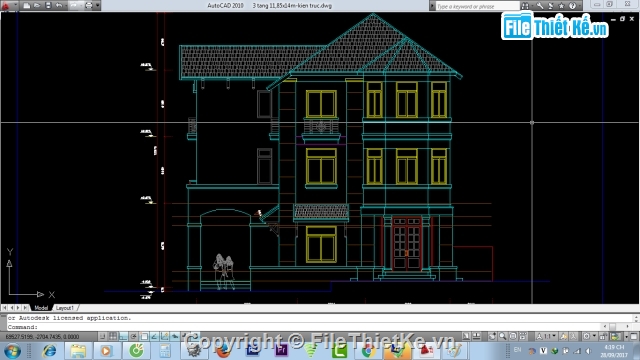This screenshot has height=360, width=640.
Task: Expand the Help dropdown arrow
Action: click(580, 6)
